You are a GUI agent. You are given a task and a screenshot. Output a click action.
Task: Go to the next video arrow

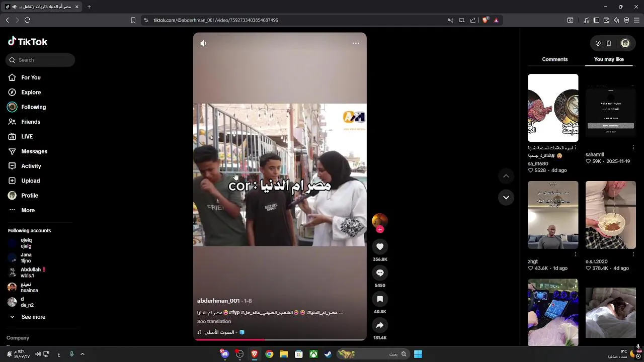[x=506, y=197]
